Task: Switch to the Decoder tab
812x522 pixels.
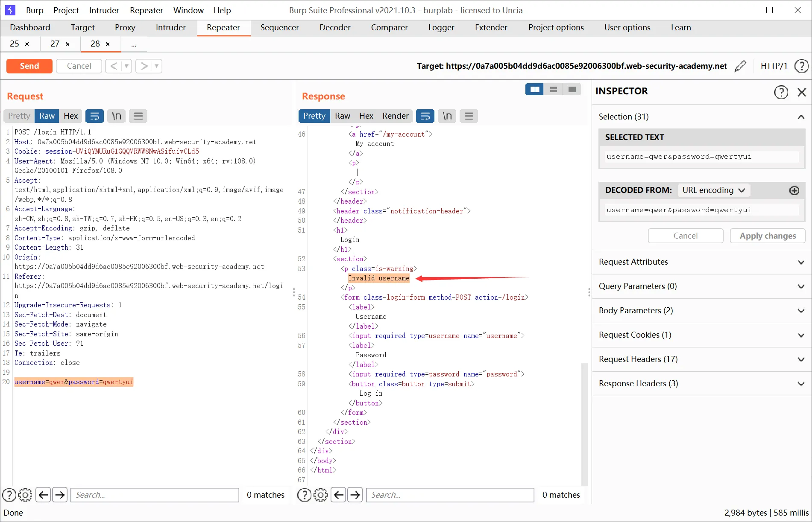Action: click(335, 28)
